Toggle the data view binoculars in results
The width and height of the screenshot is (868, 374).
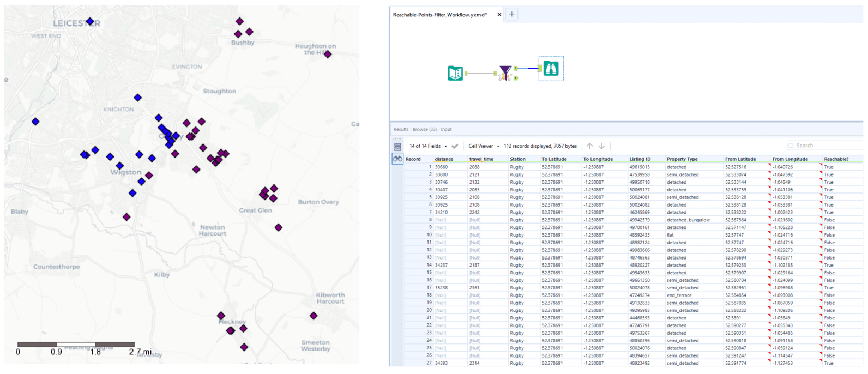pyautogui.click(x=397, y=159)
